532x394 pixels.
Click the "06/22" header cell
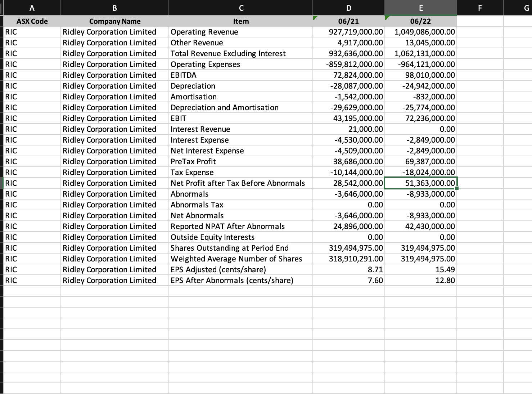point(421,21)
